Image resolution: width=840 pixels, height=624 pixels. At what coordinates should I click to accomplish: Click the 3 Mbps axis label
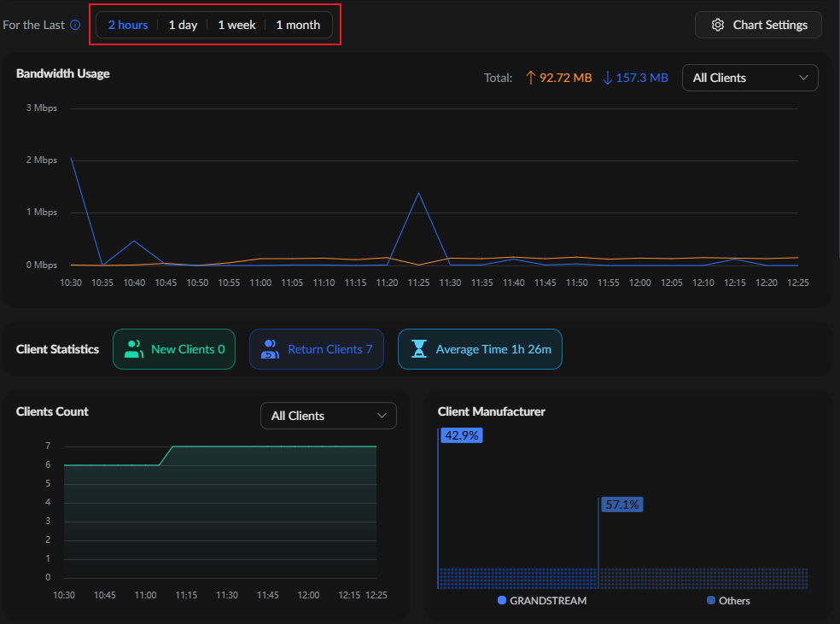[x=42, y=108]
